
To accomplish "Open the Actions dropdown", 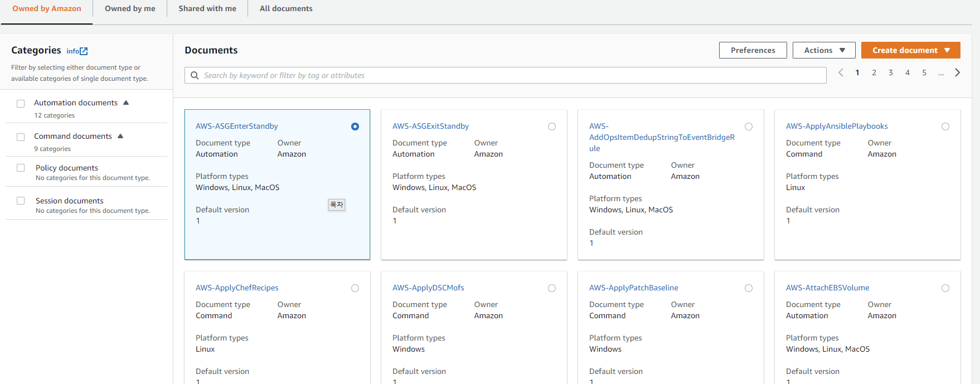I will (824, 50).
